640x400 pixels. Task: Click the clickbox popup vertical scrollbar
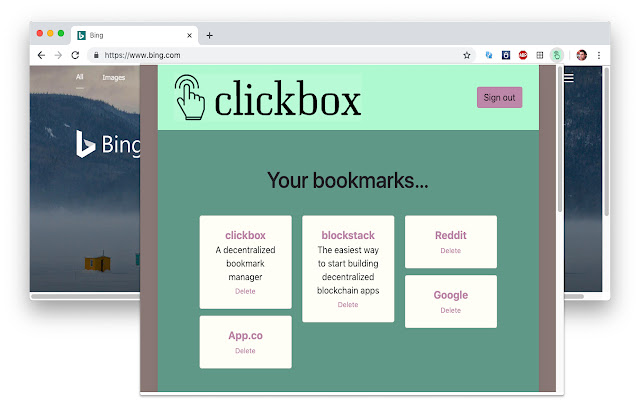click(560, 140)
